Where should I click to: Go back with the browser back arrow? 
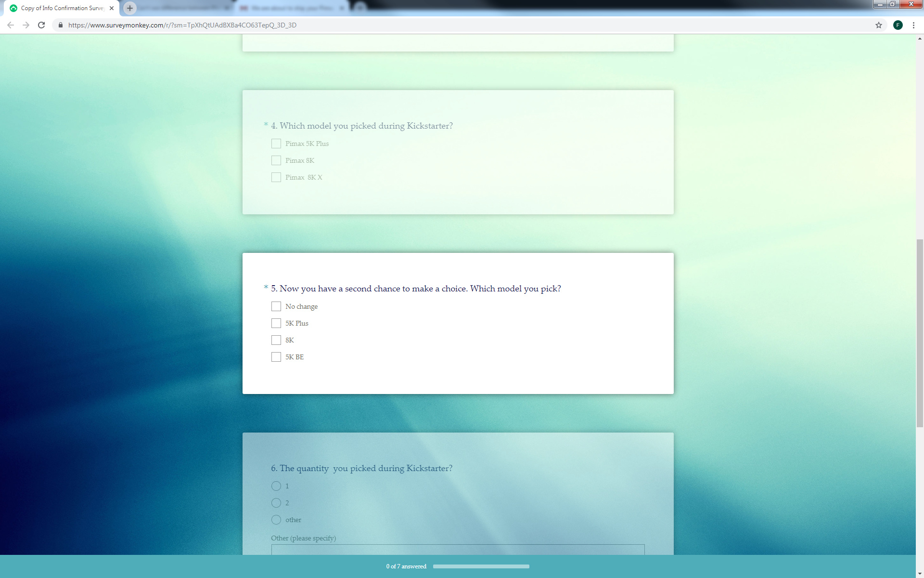tap(11, 25)
